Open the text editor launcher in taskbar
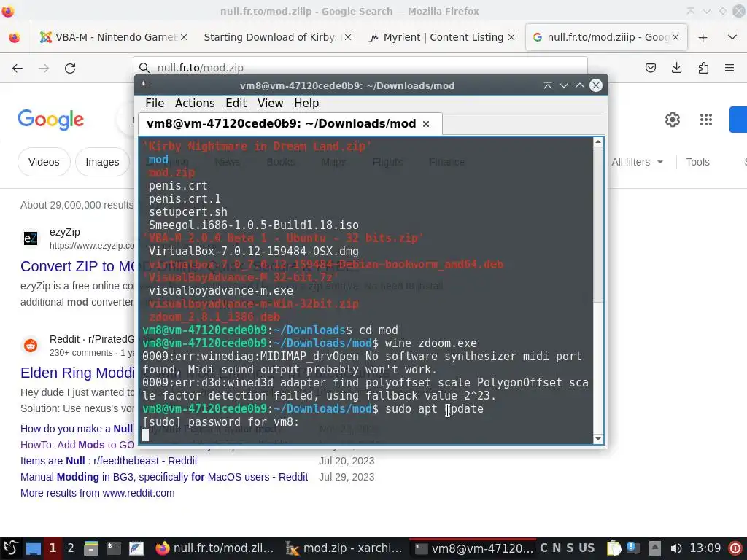This screenshot has height=560, width=747. tap(136, 548)
